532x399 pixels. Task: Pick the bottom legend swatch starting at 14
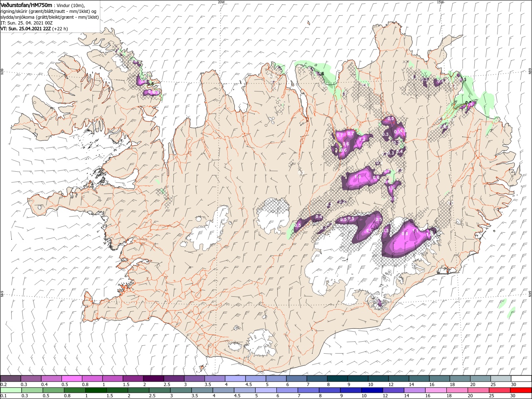[414, 390]
